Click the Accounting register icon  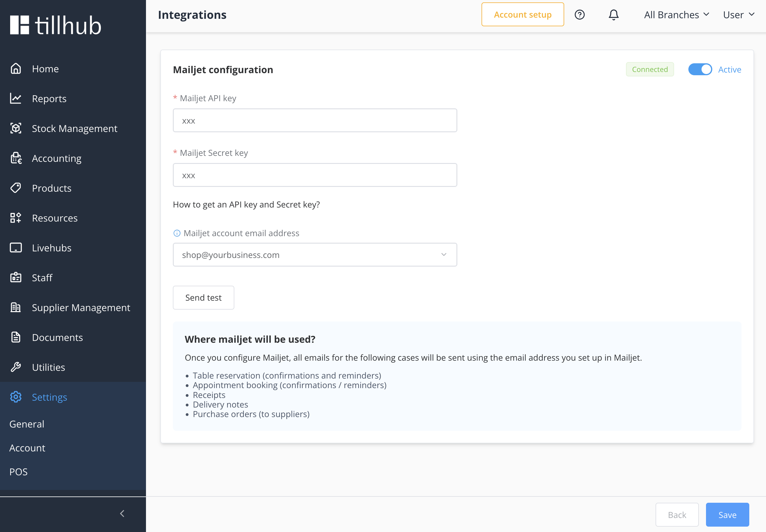click(16, 158)
